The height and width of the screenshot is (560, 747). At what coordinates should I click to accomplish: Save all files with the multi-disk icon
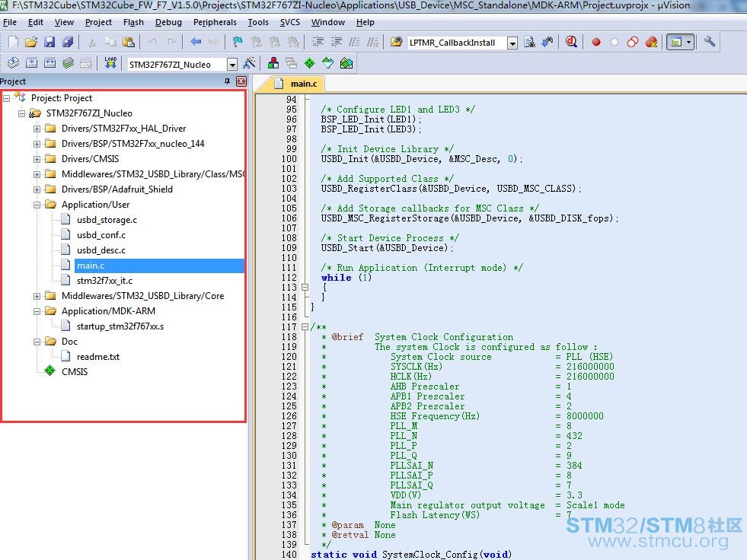[68, 42]
